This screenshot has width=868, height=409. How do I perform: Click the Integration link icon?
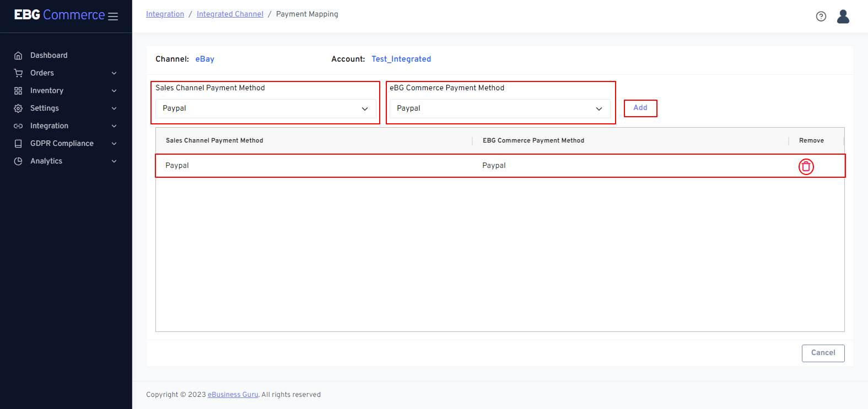(18, 126)
